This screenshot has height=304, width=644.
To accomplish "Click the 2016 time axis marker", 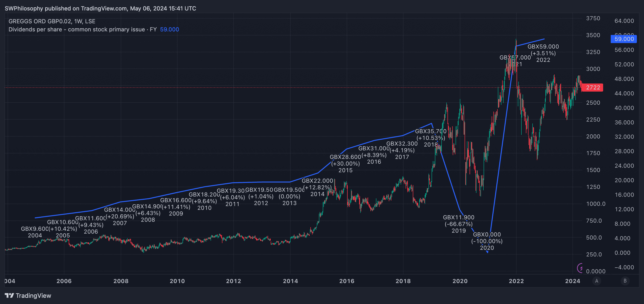I will (346, 281).
